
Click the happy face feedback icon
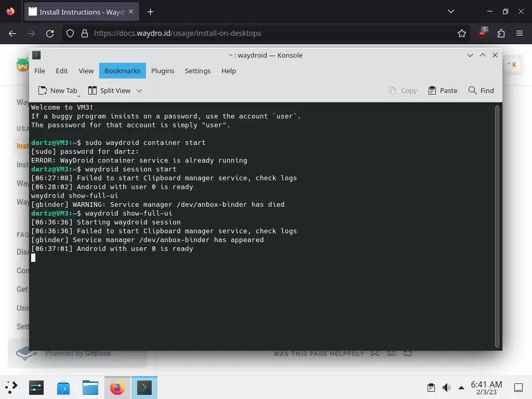click(x=407, y=353)
